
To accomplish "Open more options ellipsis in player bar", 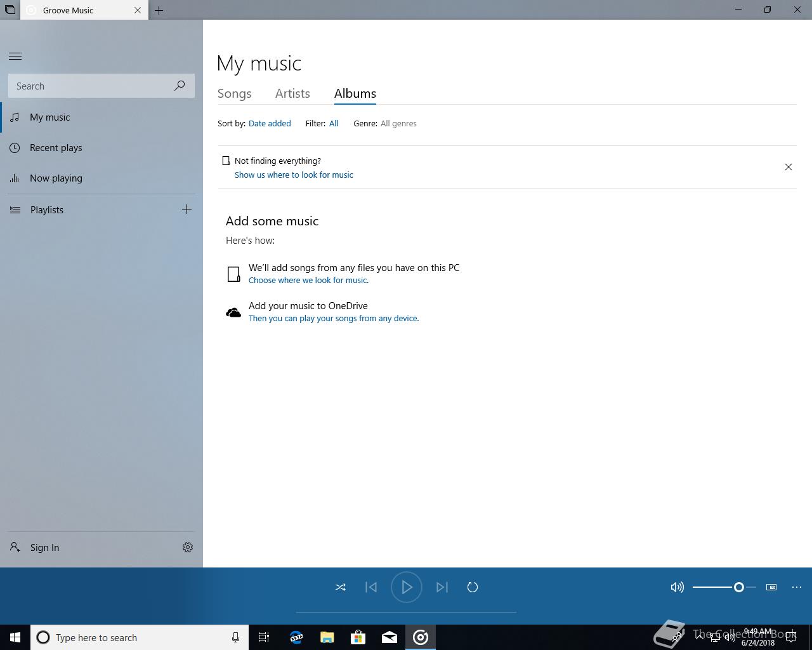I will tap(797, 587).
